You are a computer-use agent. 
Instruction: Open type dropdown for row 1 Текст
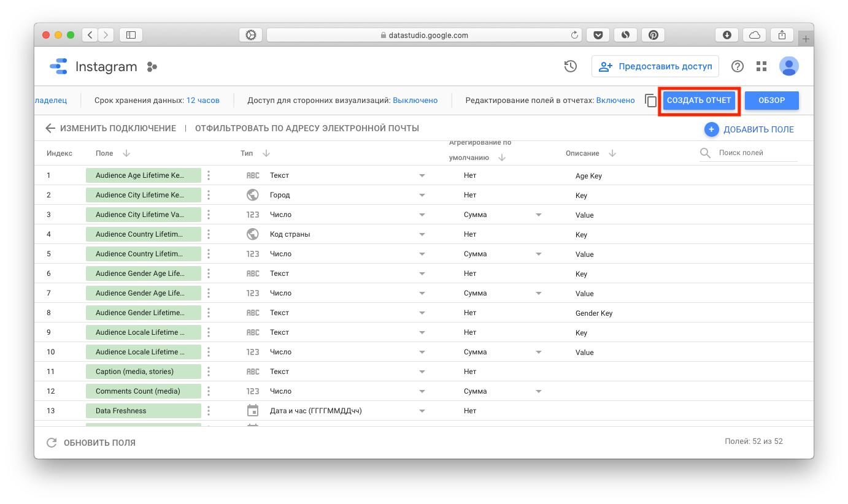point(422,175)
